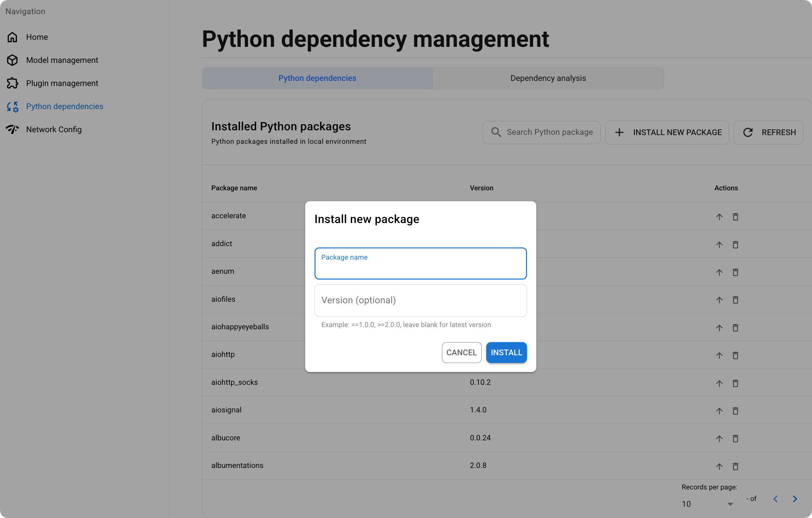The width and height of the screenshot is (812, 518).
Task: Click the plus icon on Install New Package
Action: 619,132
